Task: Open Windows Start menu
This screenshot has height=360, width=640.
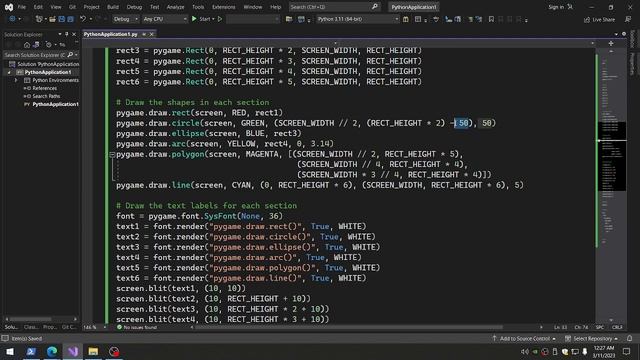Action: tap(10, 351)
